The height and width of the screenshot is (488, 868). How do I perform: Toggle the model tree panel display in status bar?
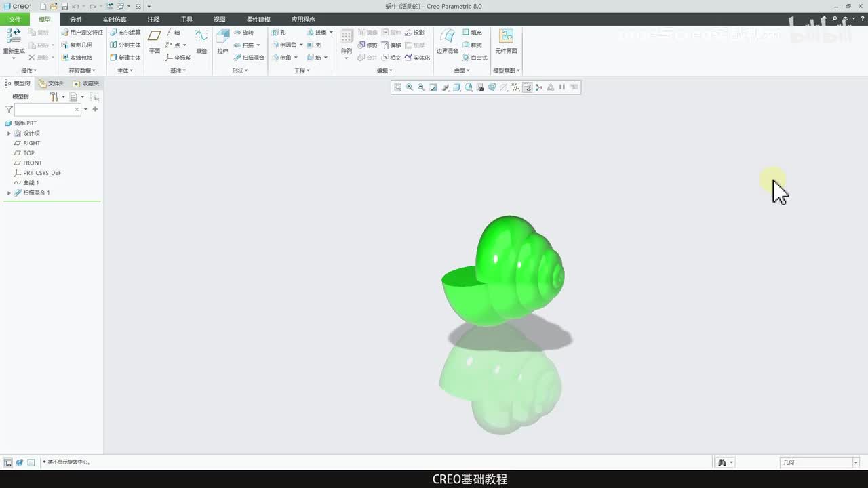(7, 462)
